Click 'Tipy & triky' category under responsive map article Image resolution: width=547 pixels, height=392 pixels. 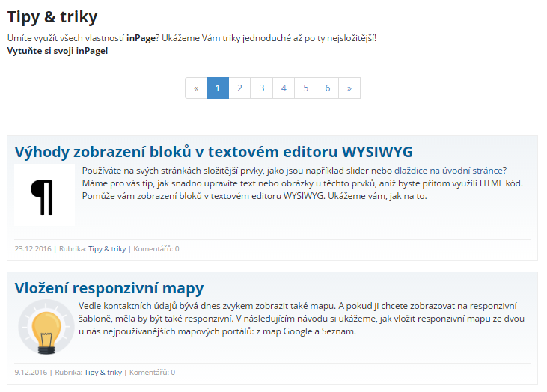(103, 372)
